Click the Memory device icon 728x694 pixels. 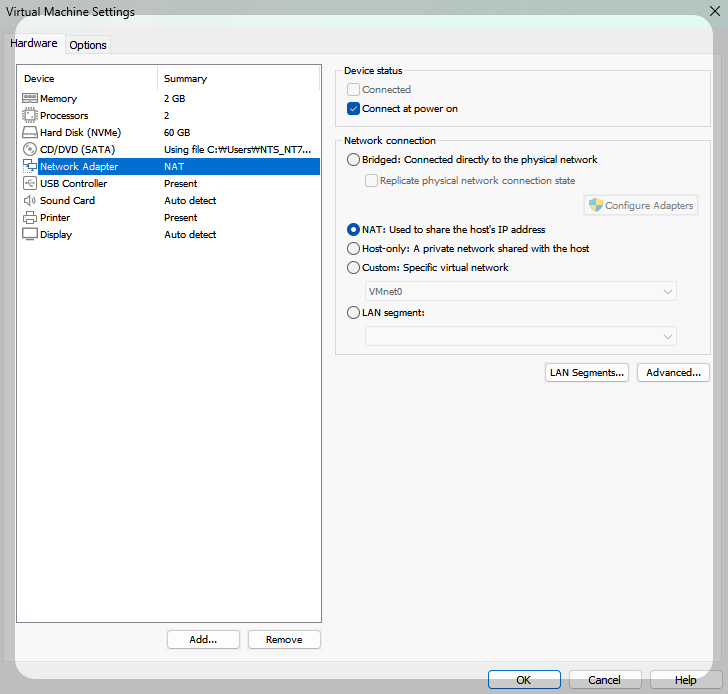[30, 98]
